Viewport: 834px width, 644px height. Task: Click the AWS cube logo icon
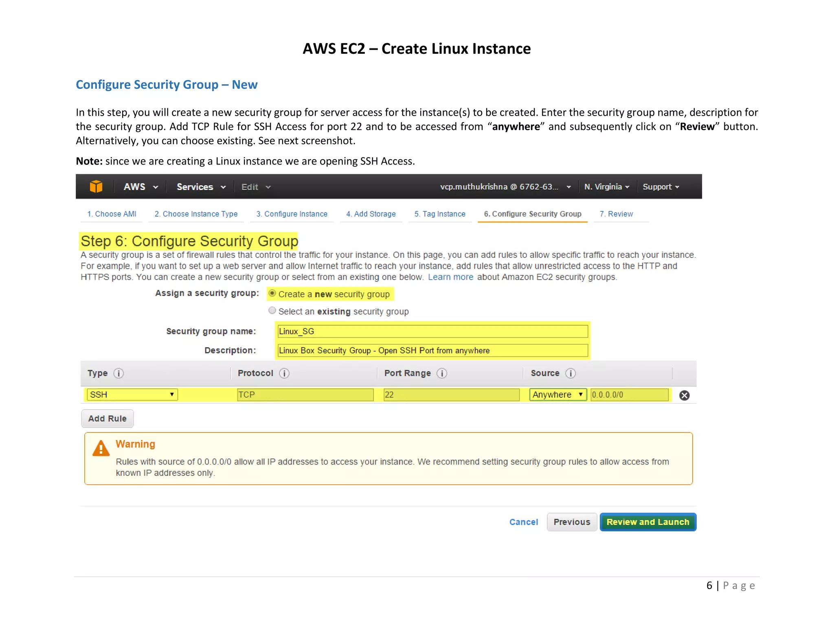click(96, 186)
